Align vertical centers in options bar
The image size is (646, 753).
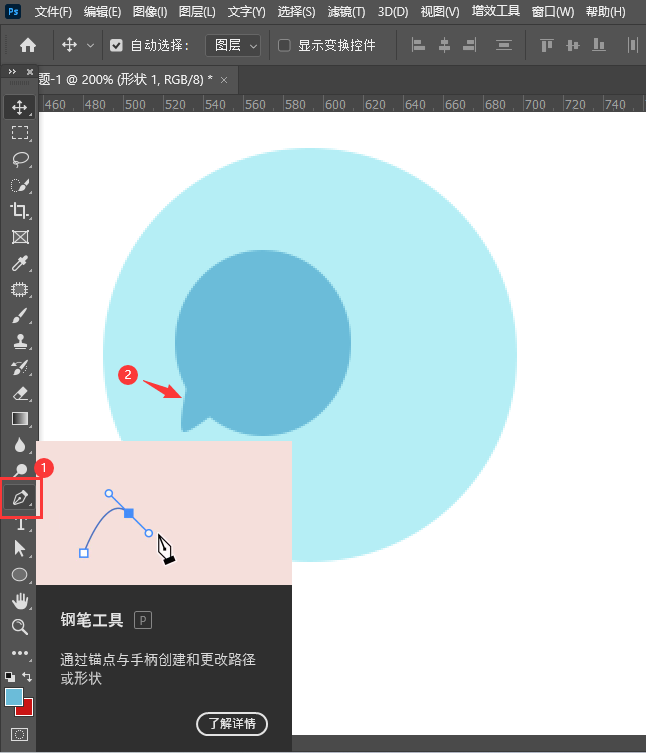click(573, 45)
